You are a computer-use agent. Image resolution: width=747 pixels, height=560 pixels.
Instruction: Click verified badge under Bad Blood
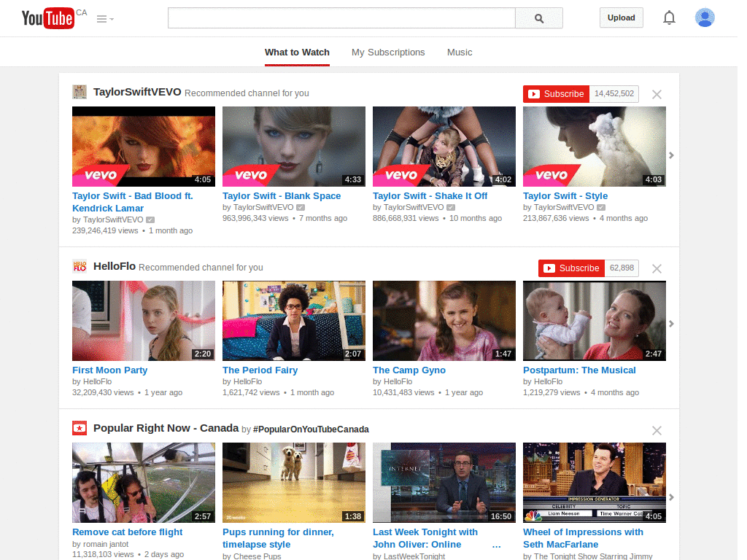pyautogui.click(x=150, y=219)
